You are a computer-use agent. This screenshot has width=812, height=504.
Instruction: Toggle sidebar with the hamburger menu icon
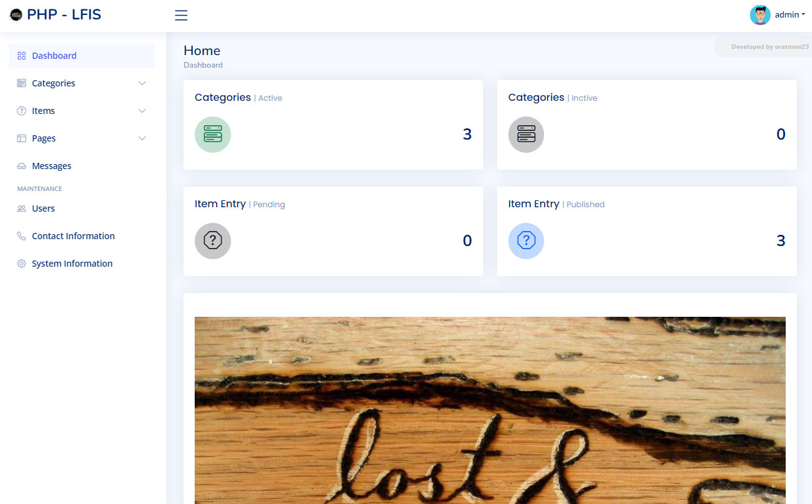tap(181, 16)
